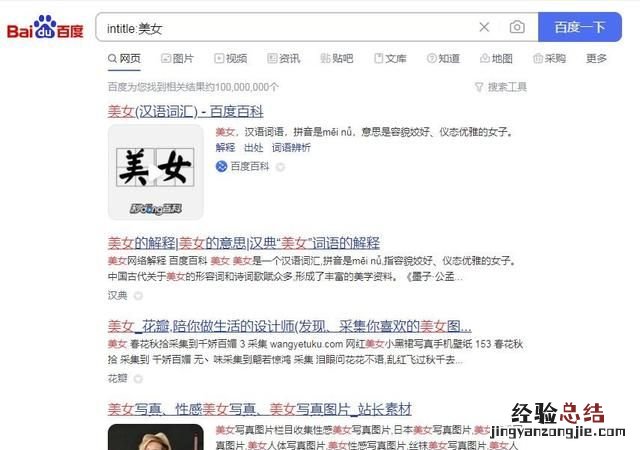Screen dimensions: 640x450
Task: Switch to the 视频 tab
Action: click(x=231, y=59)
